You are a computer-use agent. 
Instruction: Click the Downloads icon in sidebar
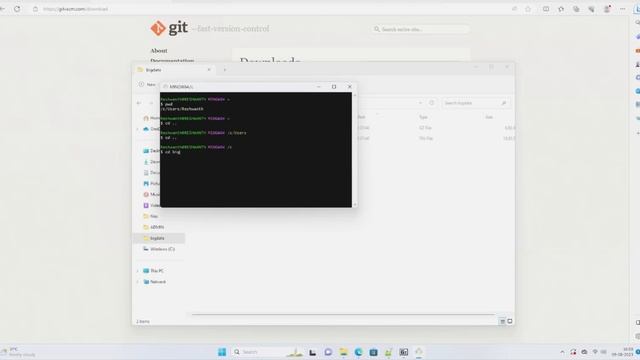pyautogui.click(x=146, y=162)
